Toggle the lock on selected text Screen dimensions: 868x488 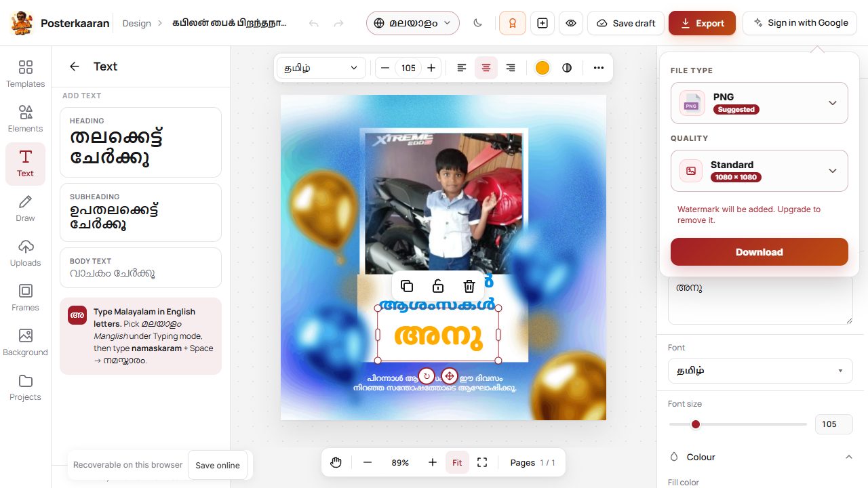point(438,286)
